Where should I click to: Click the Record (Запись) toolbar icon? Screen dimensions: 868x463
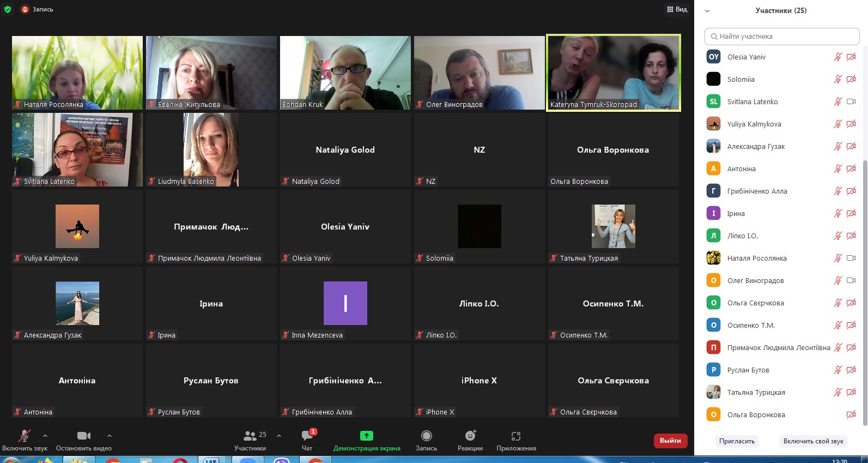tap(426, 436)
